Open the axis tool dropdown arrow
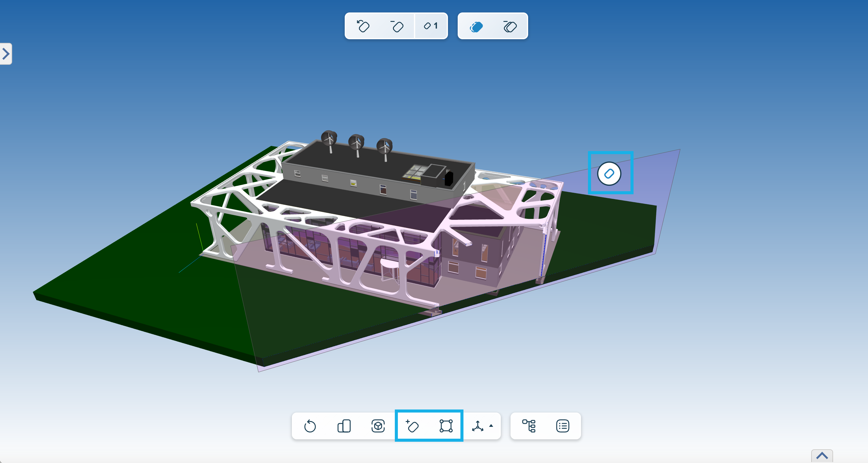This screenshot has height=463, width=868. pyautogui.click(x=491, y=426)
